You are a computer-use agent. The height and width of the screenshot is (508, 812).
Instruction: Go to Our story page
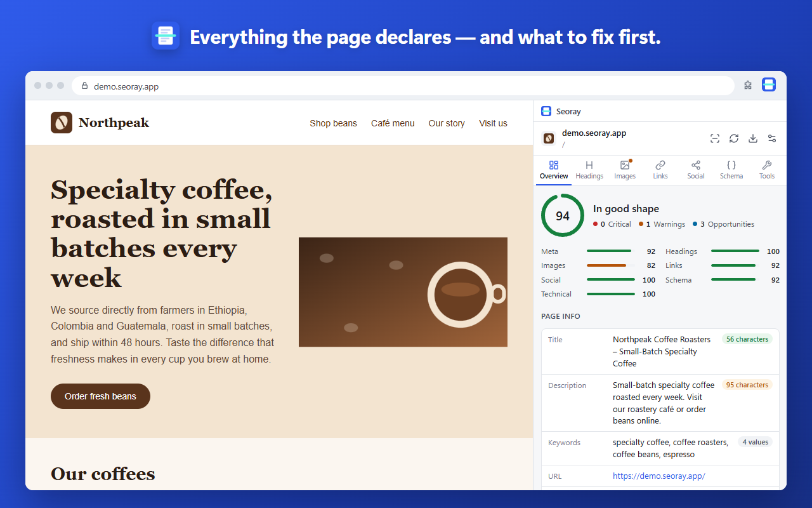(x=447, y=123)
